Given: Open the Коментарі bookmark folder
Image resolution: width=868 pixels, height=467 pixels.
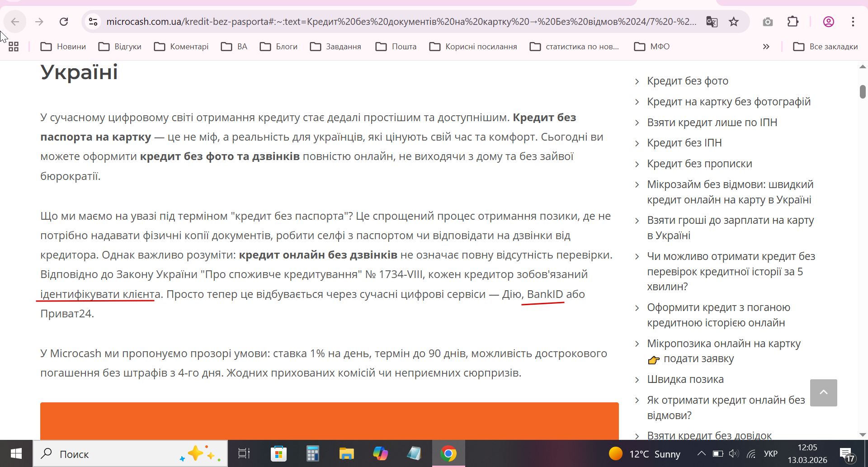Looking at the screenshot, I should [x=181, y=47].
